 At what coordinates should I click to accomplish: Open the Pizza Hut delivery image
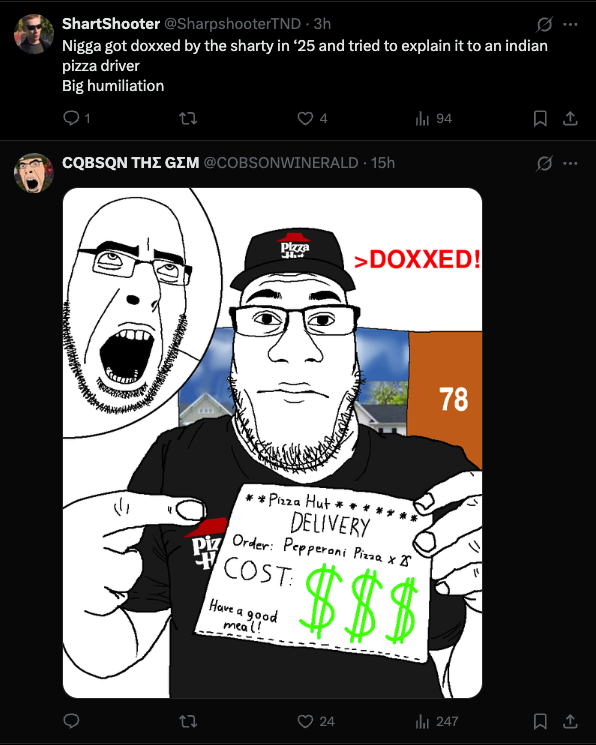272,443
